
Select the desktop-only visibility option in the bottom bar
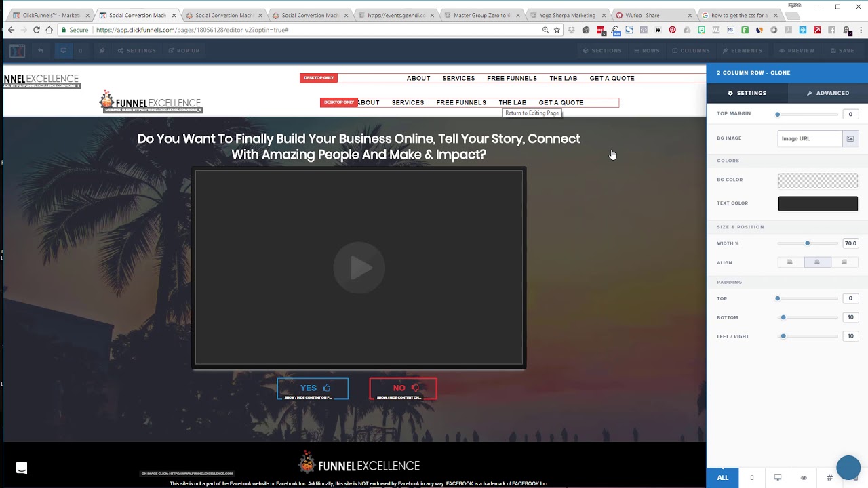pyautogui.click(x=778, y=478)
